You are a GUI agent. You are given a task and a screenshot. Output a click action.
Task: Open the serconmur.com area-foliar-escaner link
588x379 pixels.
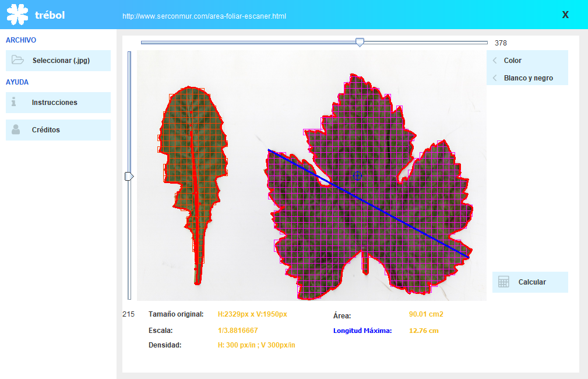[x=205, y=16]
